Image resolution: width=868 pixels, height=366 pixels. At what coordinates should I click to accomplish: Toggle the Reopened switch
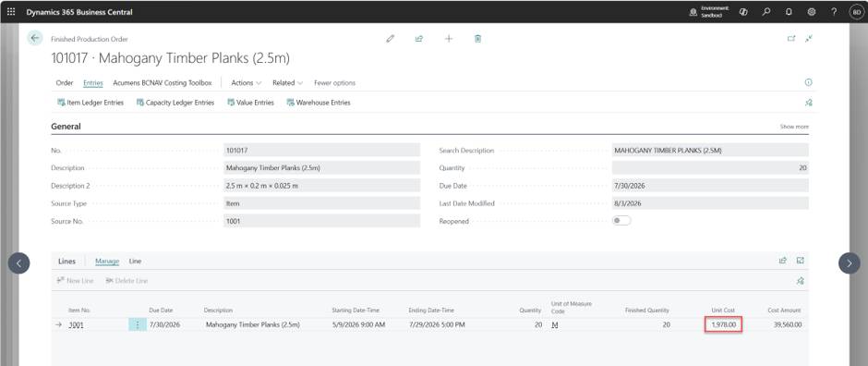click(621, 221)
